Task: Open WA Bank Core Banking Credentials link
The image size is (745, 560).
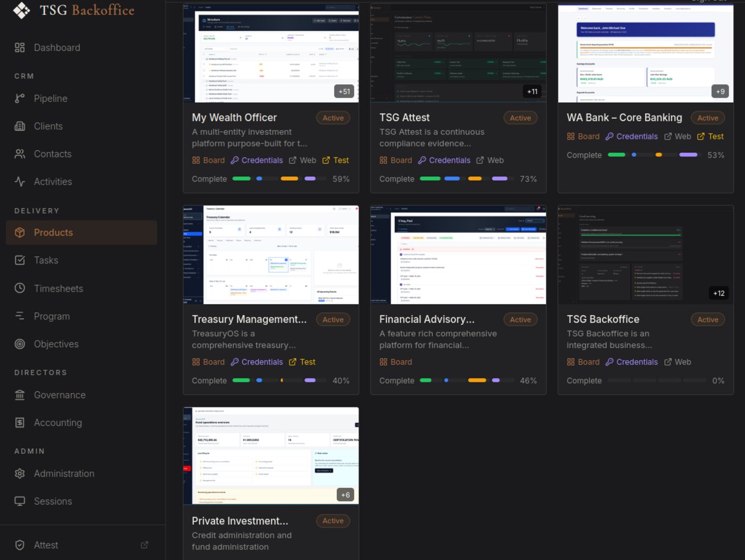Action: (632, 136)
